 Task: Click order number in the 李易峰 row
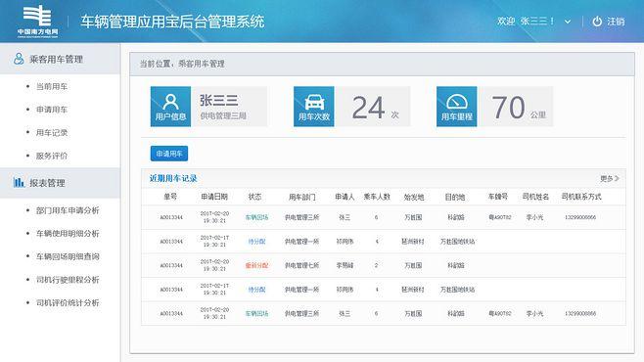(171, 265)
